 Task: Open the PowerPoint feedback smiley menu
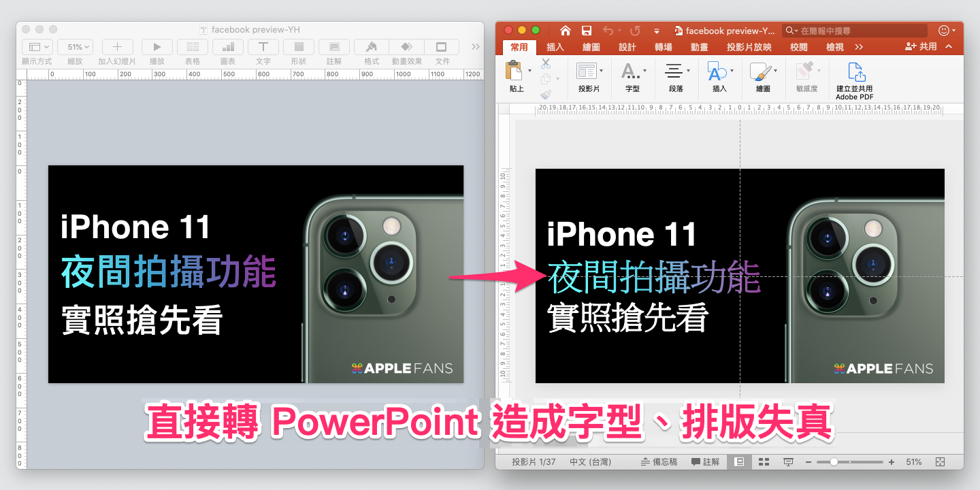(947, 31)
